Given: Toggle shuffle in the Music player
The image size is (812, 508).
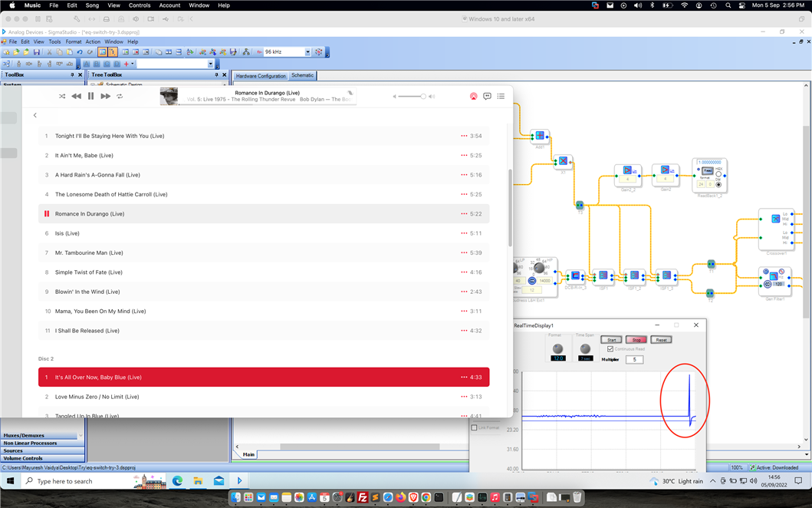Looking at the screenshot, I should coord(62,96).
